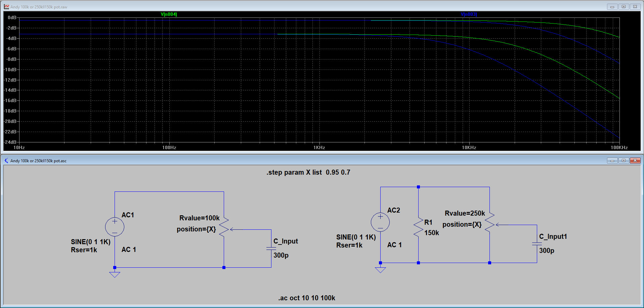Click the -24dB vertical axis label
This screenshot has width=644, height=308.
click(10, 142)
